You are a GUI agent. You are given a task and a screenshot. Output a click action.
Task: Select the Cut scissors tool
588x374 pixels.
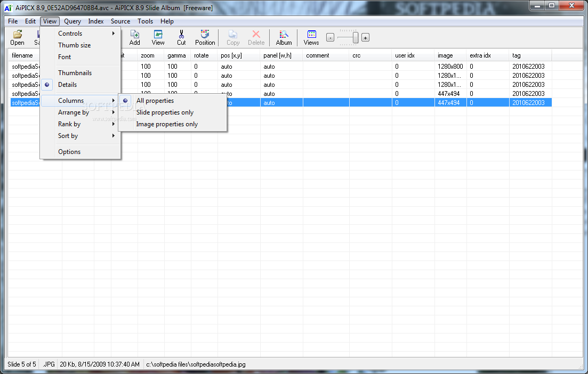pos(181,37)
